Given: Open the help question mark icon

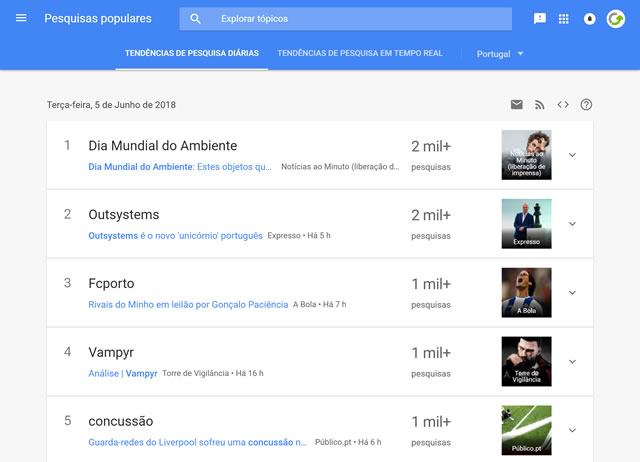Looking at the screenshot, I should (586, 104).
